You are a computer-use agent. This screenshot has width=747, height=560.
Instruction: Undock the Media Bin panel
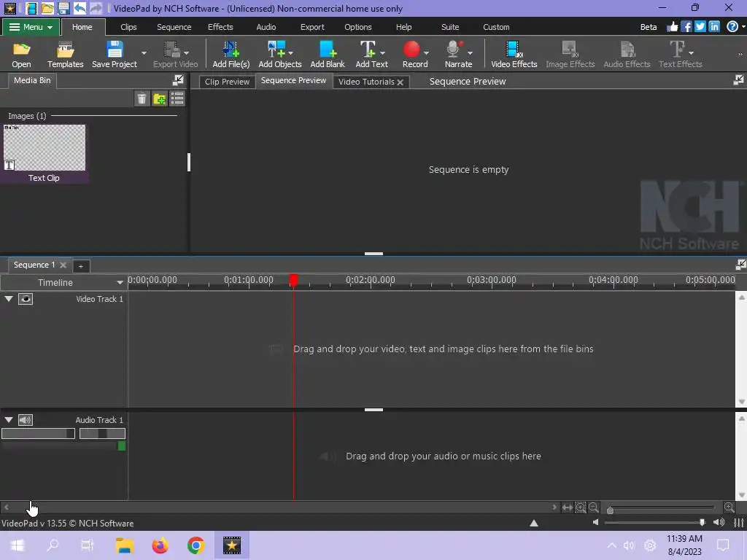(178, 80)
